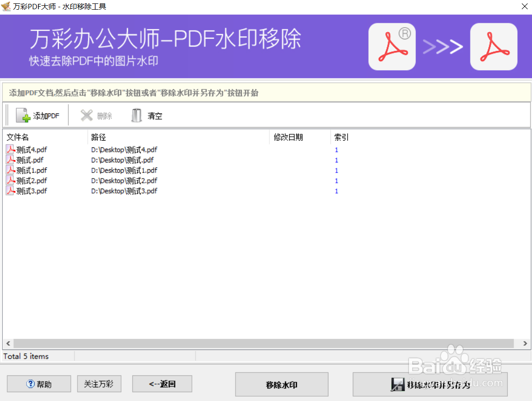This screenshot has width=532, height=401.
Task: Click the Total 5 items status text
Action: click(26, 356)
